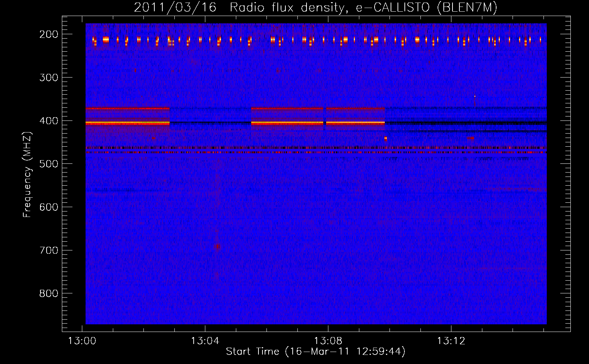This screenshot has width=589, height=364.
Task: Select the 800 frequency axis label
Action: coord(49,293)
